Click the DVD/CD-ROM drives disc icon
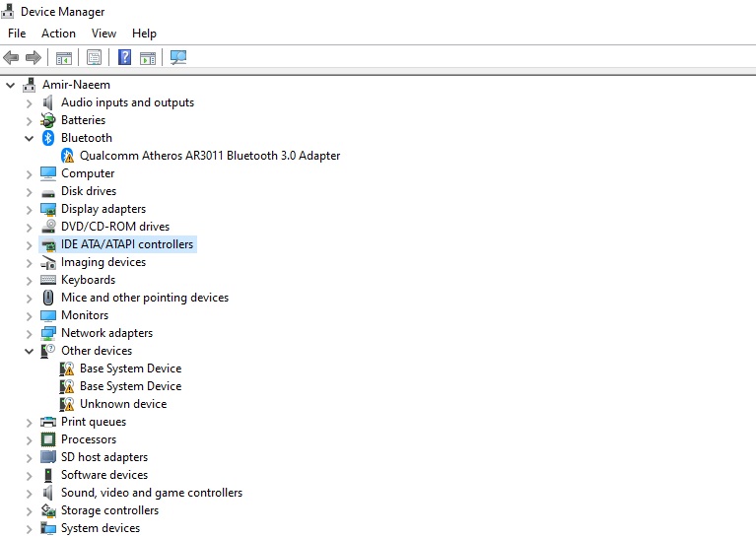This screenshot has height=537, width=756. (x=48, y=226)
